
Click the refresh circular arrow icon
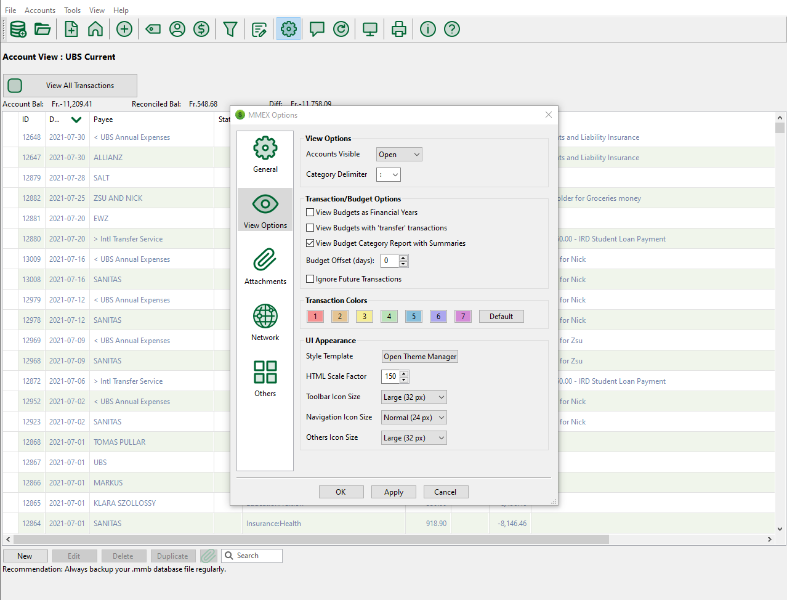pos(341,29)
